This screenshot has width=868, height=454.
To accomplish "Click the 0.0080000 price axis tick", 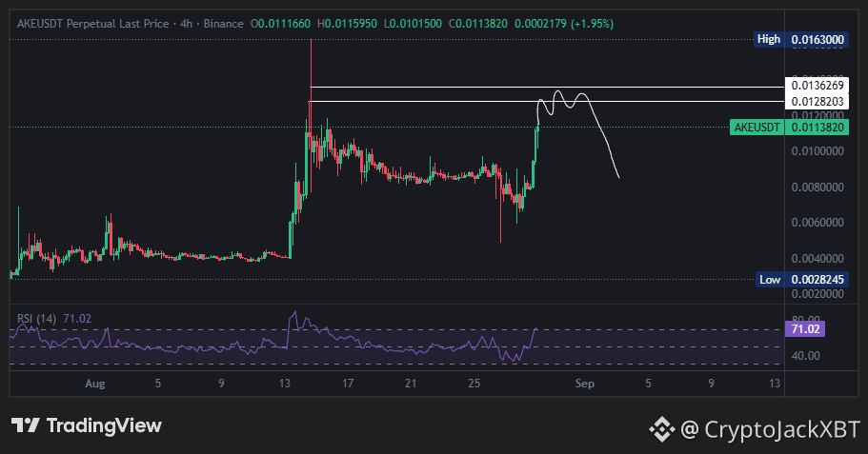I will coord(818,187).
